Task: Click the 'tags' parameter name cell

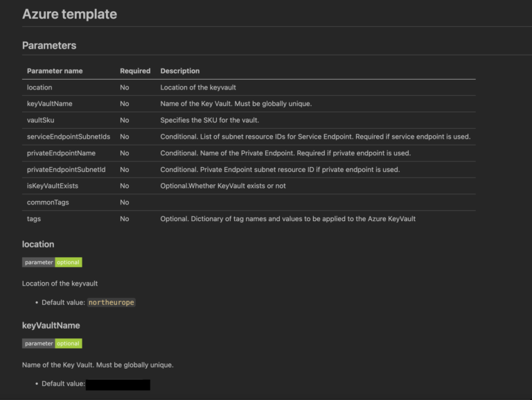Action: click(34, 219)
